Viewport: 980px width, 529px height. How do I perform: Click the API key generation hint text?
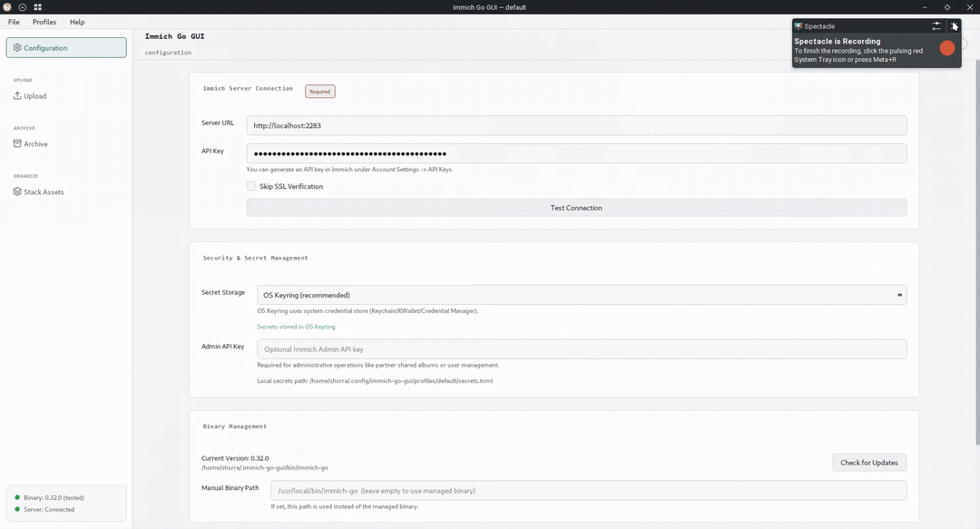point(349,170)
